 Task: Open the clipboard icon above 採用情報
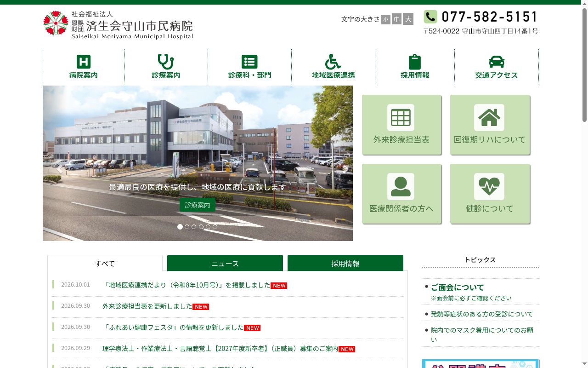pyautogui.click(x=415, y=62)
